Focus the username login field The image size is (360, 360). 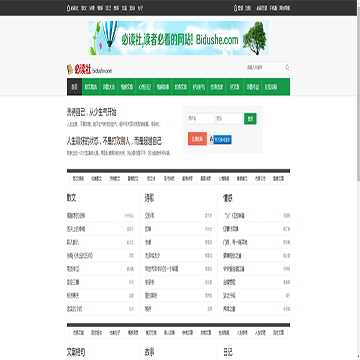click(x=201, y=119)
